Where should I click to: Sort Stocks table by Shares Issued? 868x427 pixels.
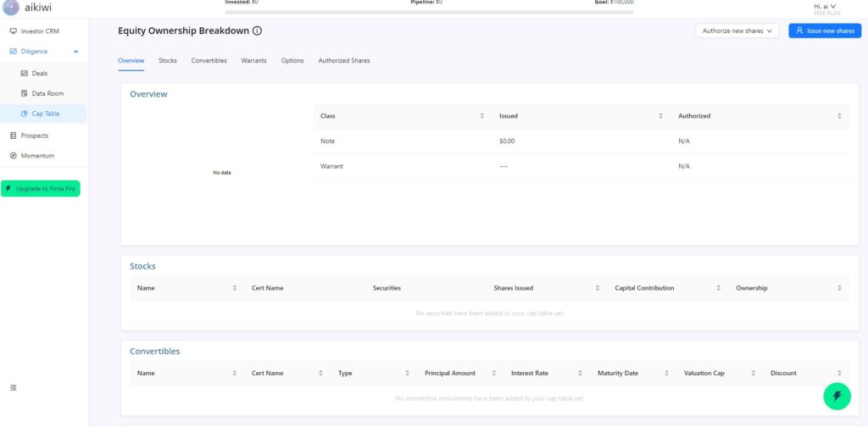coord(598,288)
